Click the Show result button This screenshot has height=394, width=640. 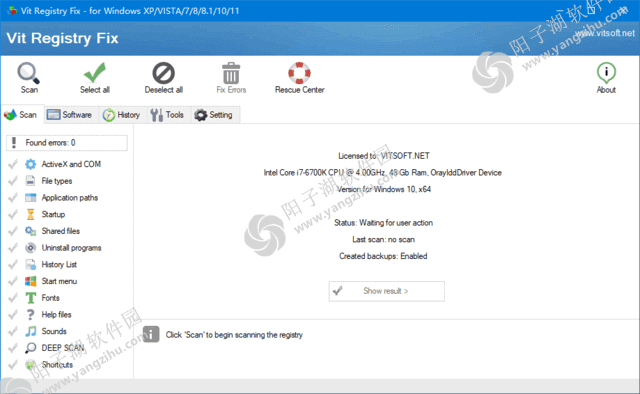(387, 291)
